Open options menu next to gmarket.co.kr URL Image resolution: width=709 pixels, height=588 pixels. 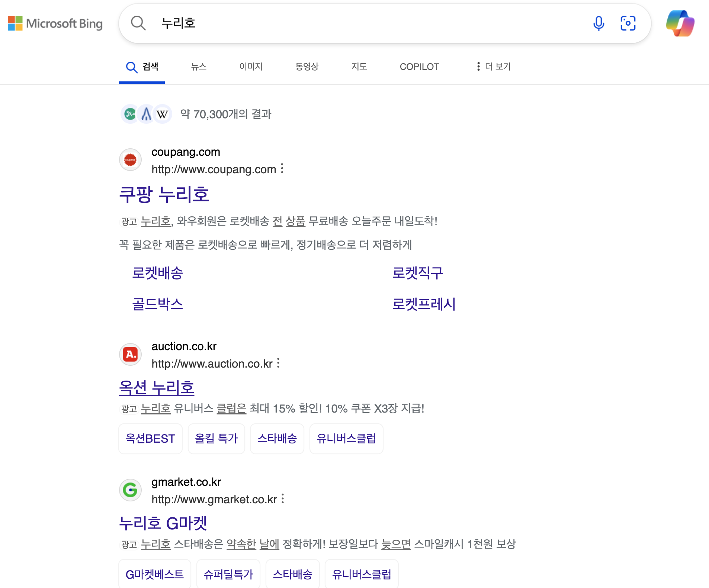[x=283, y=498]
